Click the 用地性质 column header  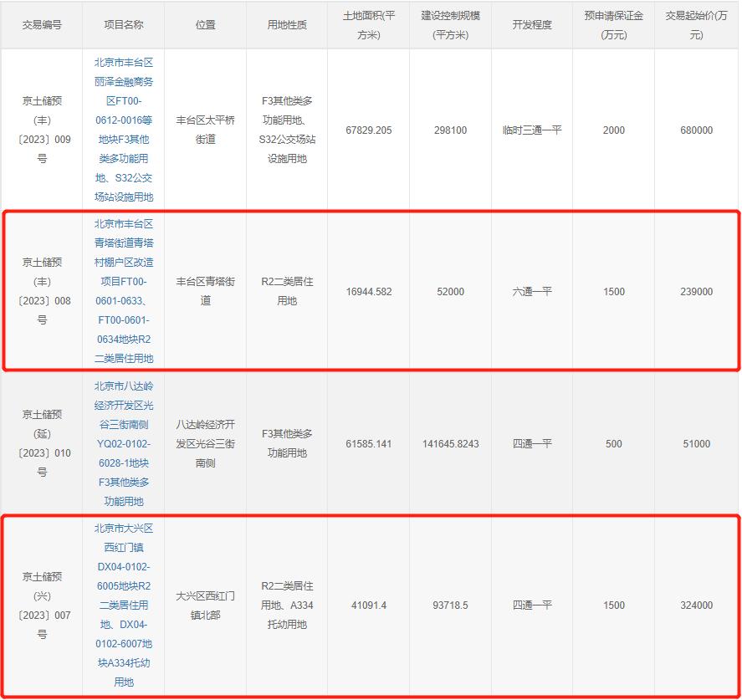pos(286,25)
